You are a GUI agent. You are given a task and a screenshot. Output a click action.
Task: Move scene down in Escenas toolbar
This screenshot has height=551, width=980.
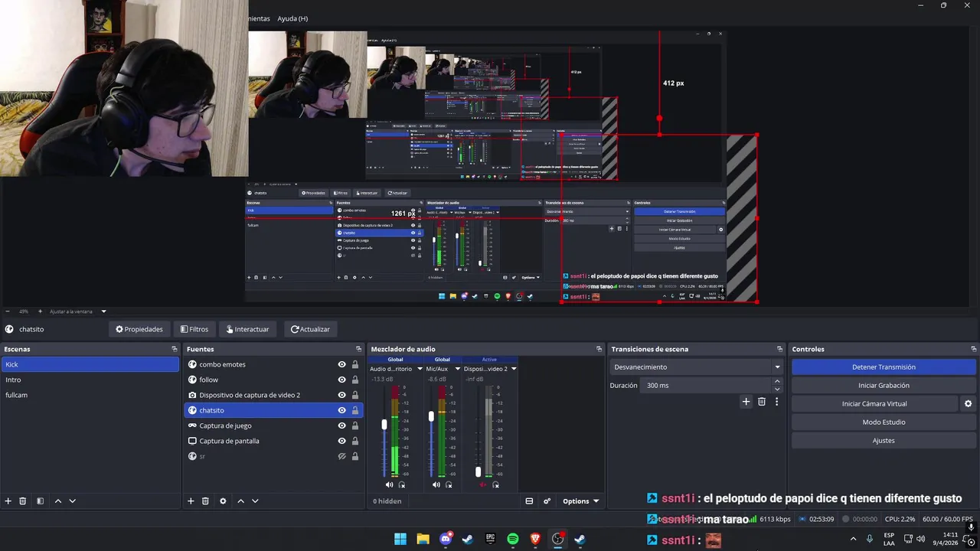(x=72, y=501)
